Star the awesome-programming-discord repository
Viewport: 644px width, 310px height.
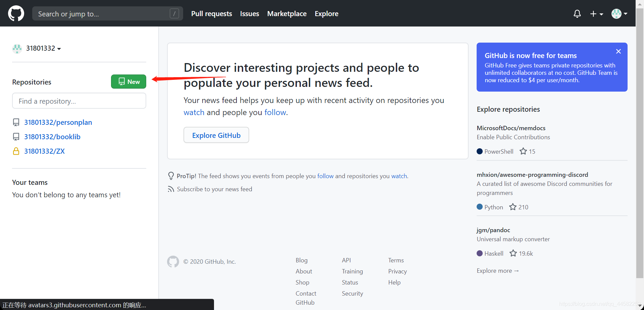tap(513, 207)
